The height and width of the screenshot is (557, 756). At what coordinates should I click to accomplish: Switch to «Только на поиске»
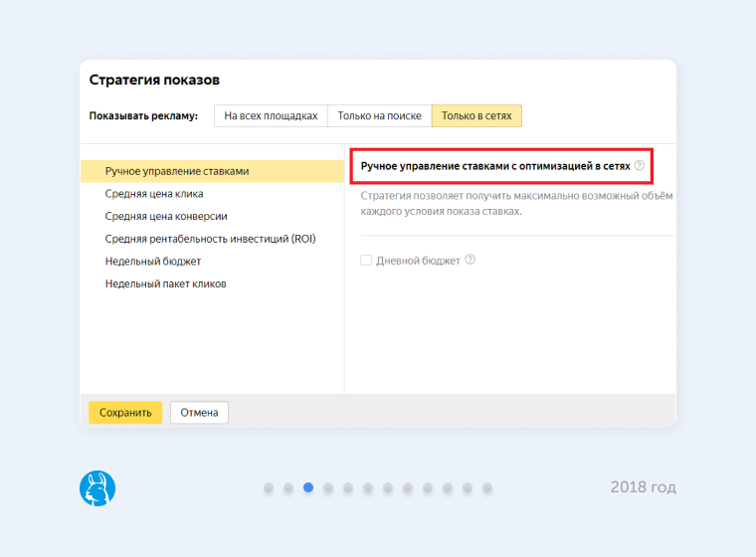pyautogui.click(x=379, y=115)
